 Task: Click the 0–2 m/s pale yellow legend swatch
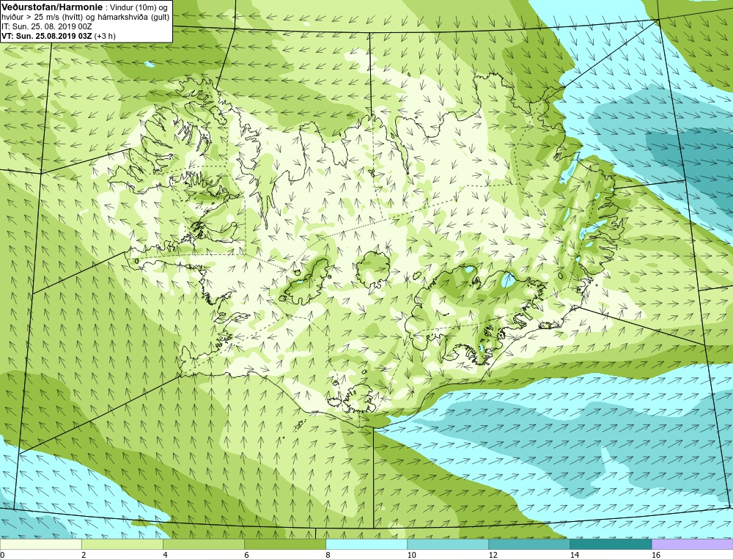pos(40,544)
